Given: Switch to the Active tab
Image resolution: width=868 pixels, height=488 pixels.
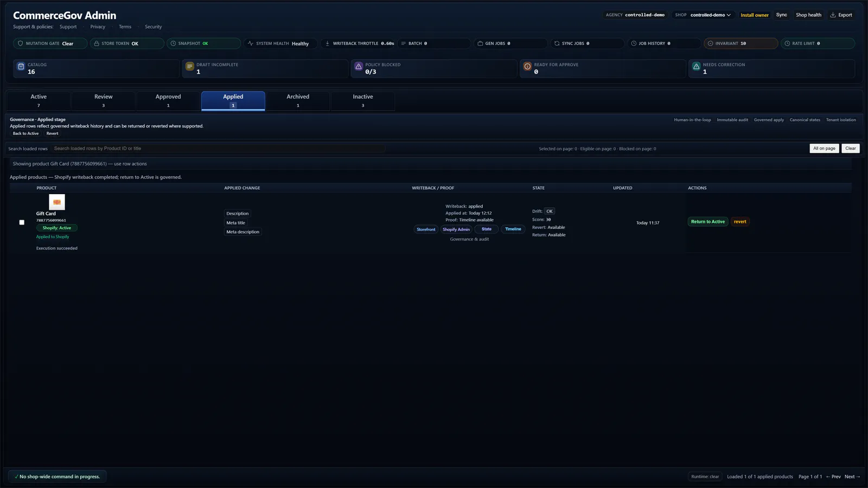Looking at the screenshot, I should tap(39, 101).
